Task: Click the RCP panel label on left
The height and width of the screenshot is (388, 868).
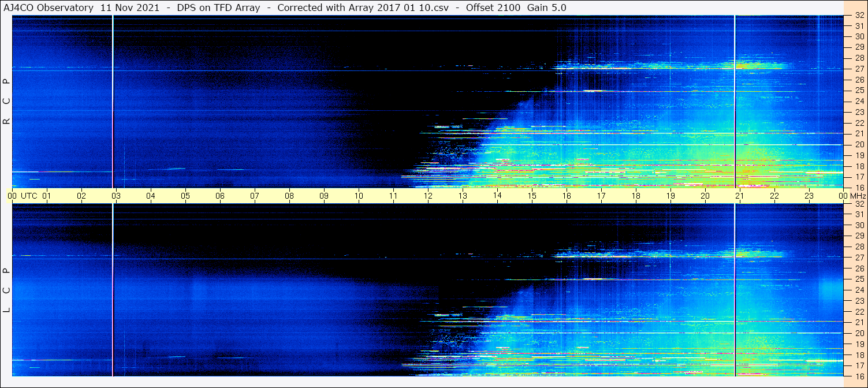Action: coord(6,102)
